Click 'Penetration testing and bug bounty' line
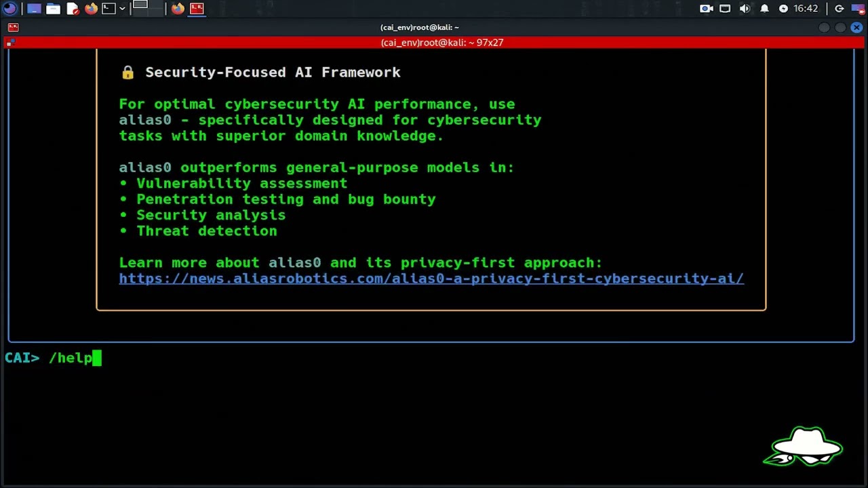The width and height of the screenshot is (868, 488). click(x=277, y=199)
